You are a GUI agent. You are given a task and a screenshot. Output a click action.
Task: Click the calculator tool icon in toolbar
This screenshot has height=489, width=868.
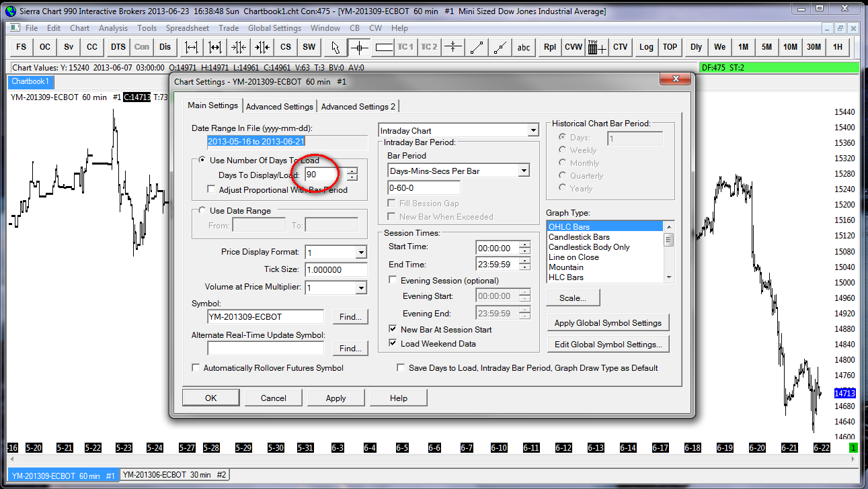[596, 47]
